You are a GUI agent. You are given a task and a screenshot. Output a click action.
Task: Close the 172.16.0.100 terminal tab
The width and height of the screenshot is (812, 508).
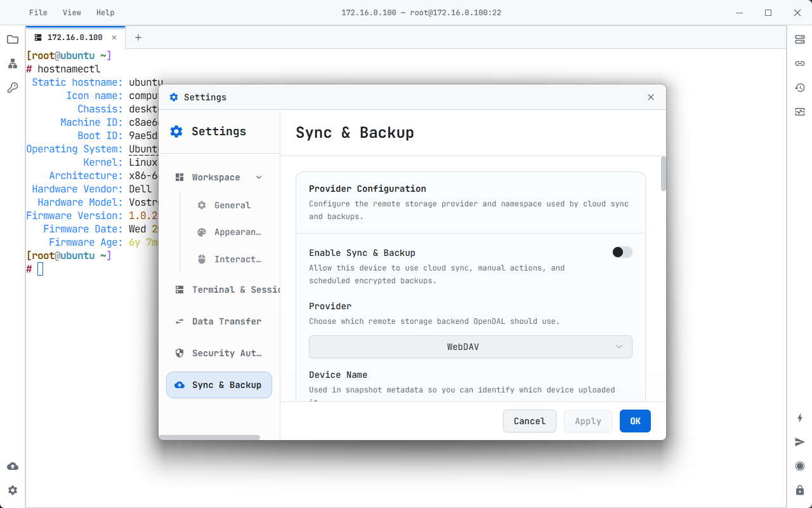114,37
